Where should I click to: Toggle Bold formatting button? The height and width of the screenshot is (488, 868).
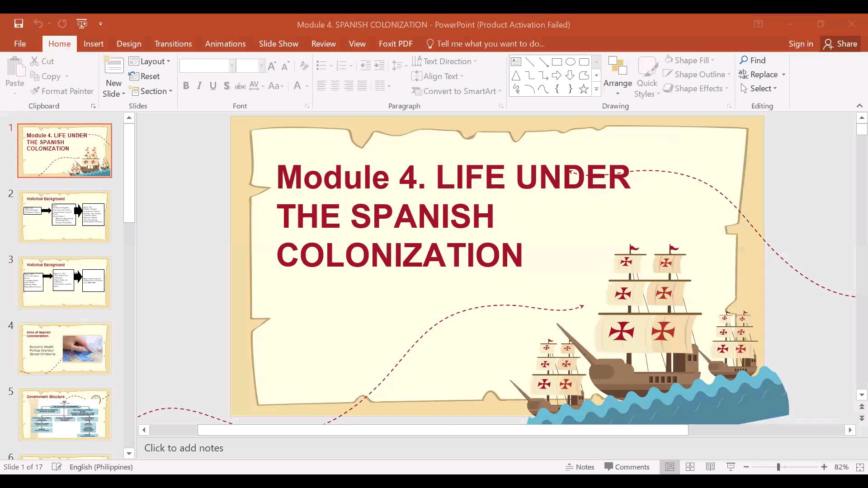[x=186, y=86]
